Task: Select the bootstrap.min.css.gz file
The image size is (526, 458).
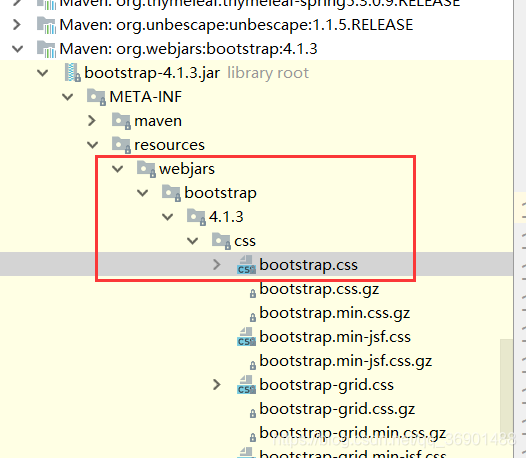Action: click(x=334, y=313)
